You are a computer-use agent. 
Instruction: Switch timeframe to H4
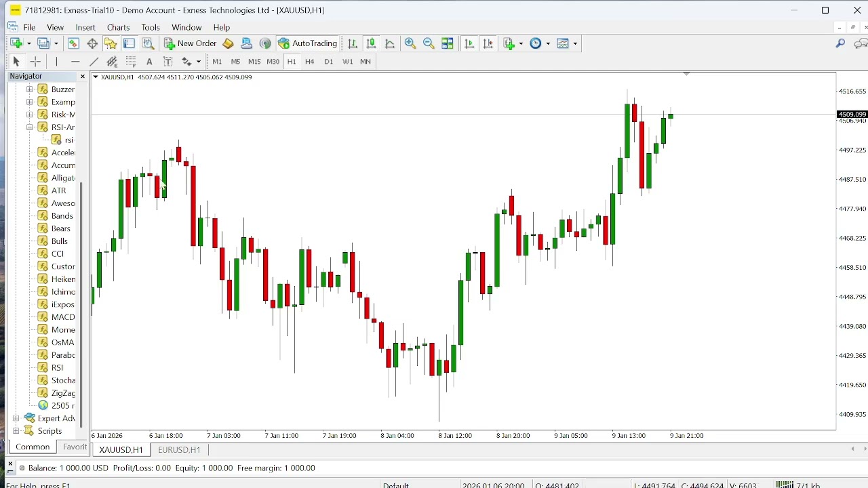point(310,62)
